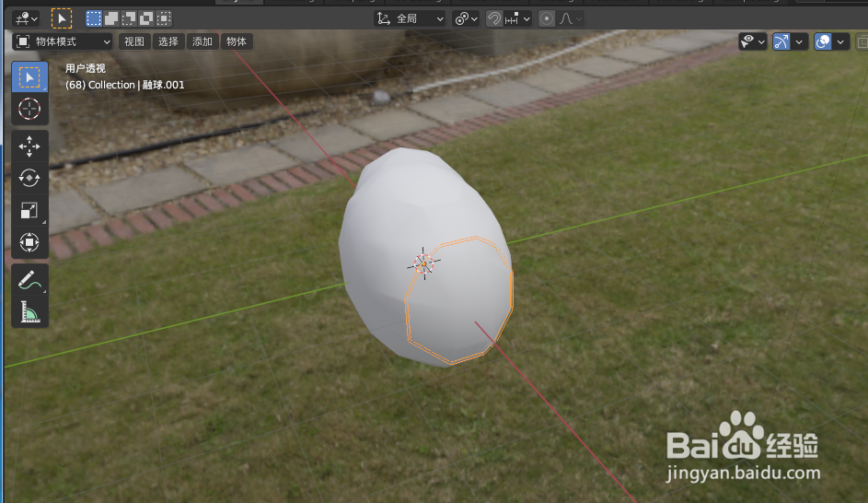Expand the overlays options dropdown arrow
Screen dimensions: 868x503
coord(840,41)
